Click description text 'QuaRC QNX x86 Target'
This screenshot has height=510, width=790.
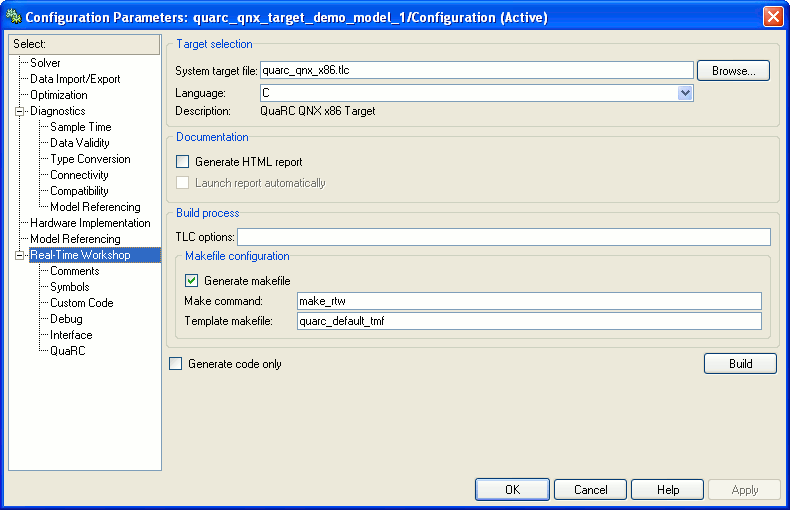click(x=317, y=111)
